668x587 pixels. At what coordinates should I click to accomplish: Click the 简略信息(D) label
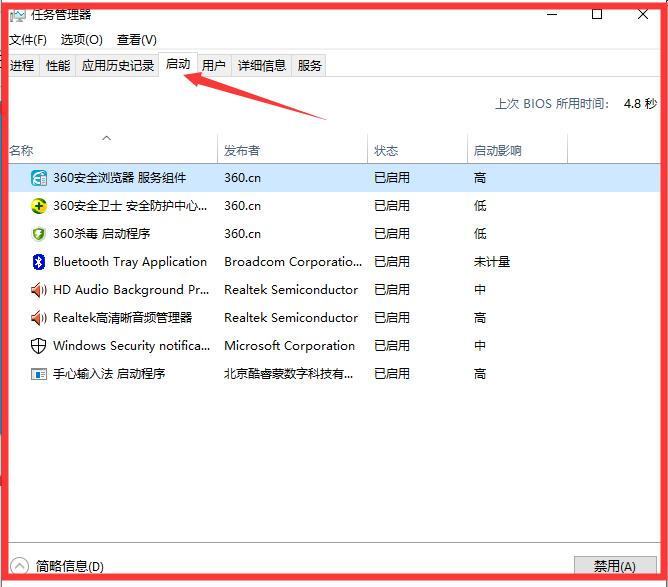(69, 566)
